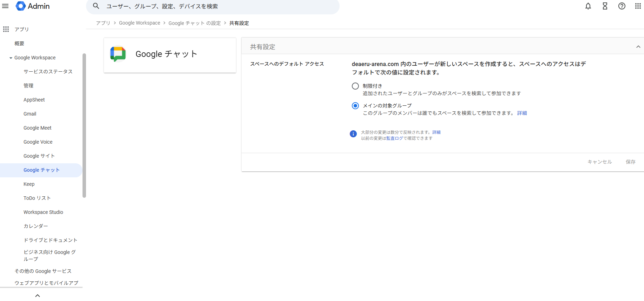The height and width of the screenshot is (301, 644).
Task: Select Keep in the sidebar
Action: (29, 184)
